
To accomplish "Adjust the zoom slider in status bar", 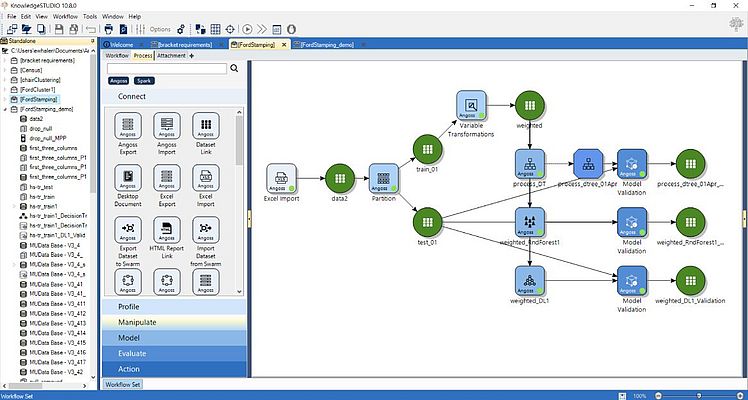I will pyautogui.click(x=698, y=396).
